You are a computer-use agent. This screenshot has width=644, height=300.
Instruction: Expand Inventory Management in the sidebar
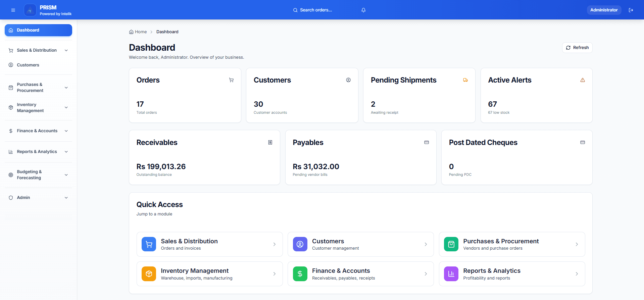click(66, 108)
